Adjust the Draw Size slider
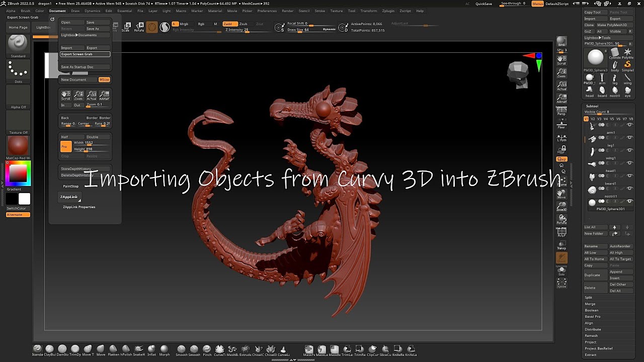The image size is (644, 362). [x=303, y=30]
